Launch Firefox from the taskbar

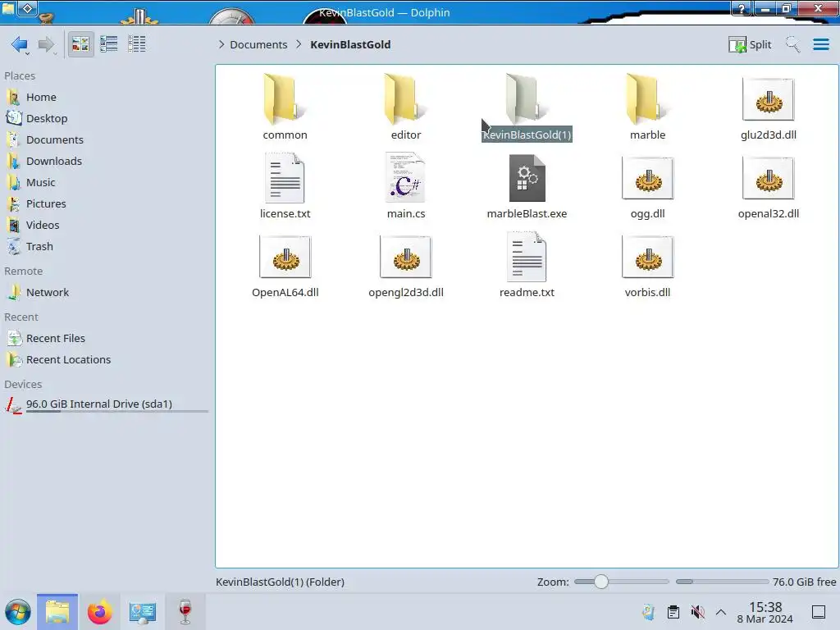tap(99, 612)
